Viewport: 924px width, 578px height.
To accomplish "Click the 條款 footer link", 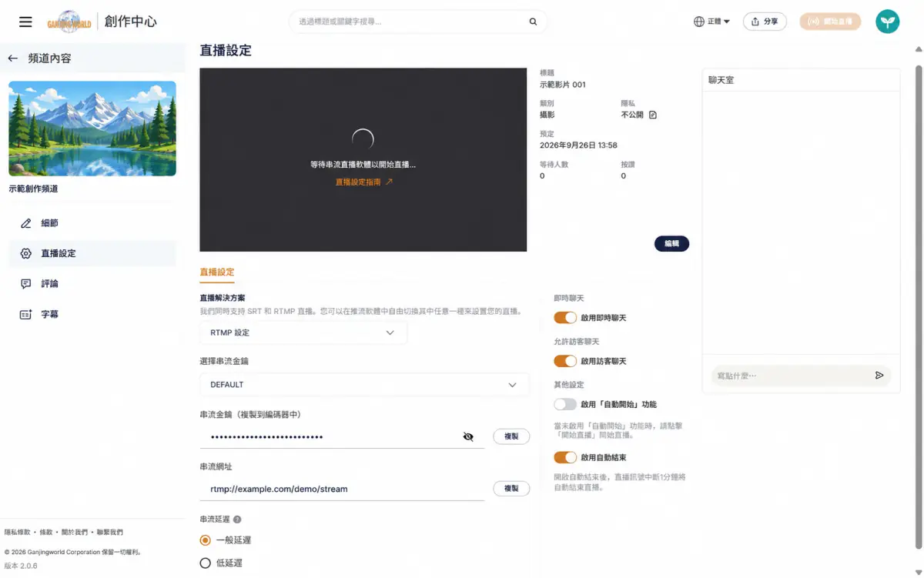I will [46, 533].
